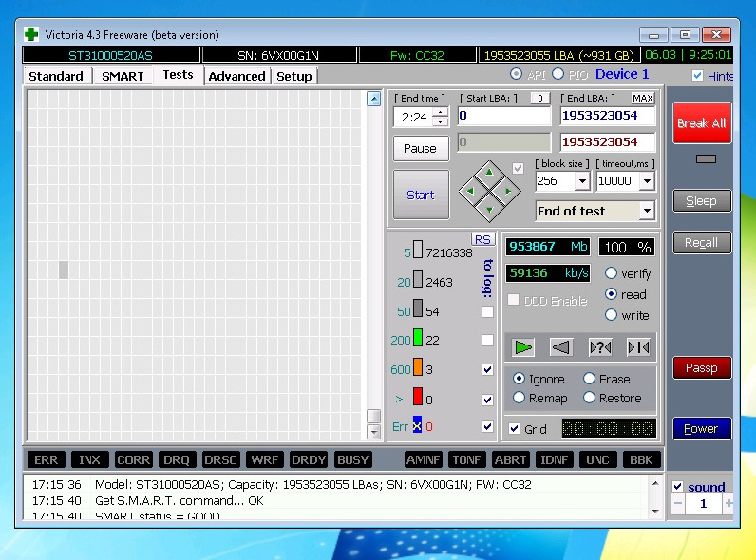Click the red Break All button
Image resolution: width=756 pixels, height=560 pixels.
pos(702,122)
